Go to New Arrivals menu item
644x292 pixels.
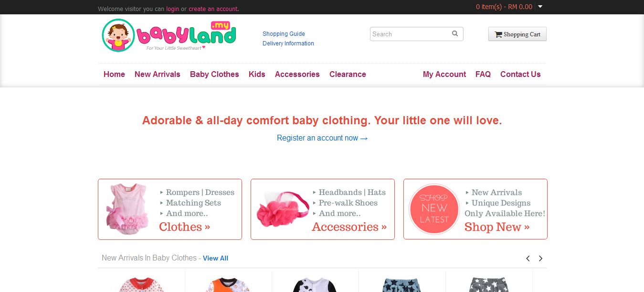pos(158,74)
